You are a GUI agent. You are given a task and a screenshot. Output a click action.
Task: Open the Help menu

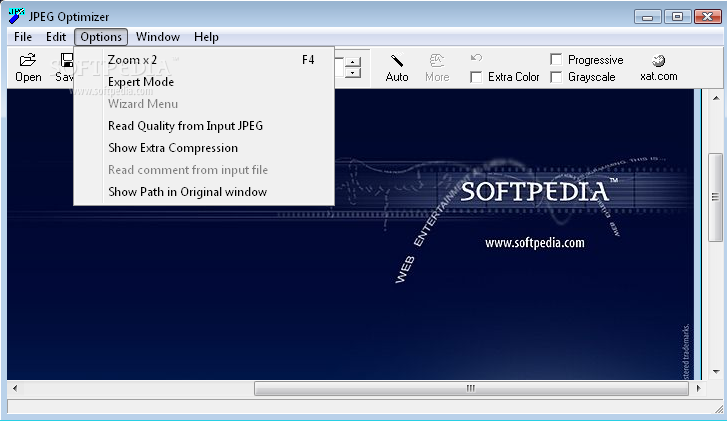click(x=206, y=37)
